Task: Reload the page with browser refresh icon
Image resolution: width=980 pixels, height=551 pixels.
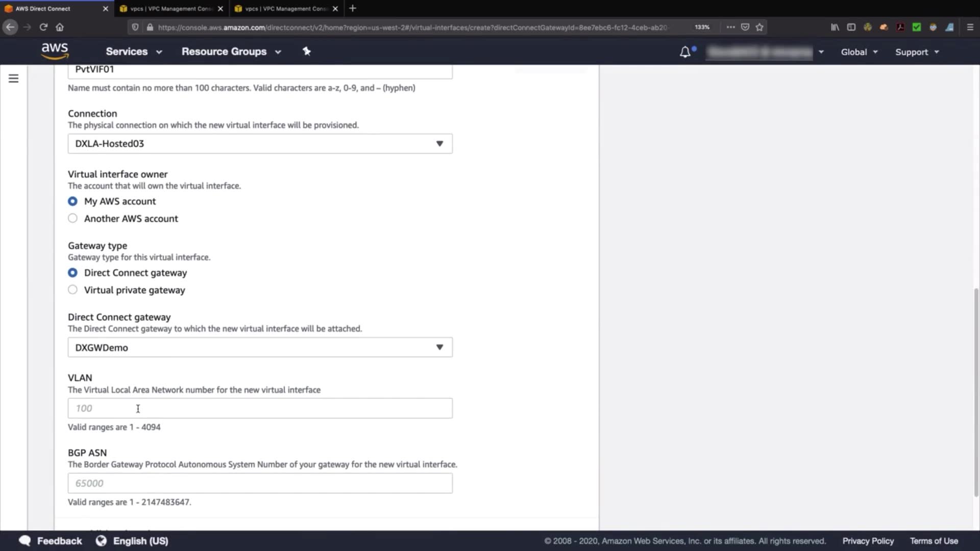Action: click(x=43, y=27)
